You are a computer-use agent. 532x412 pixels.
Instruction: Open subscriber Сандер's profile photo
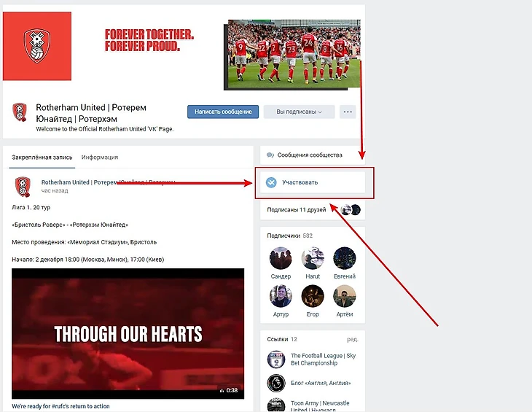pos(281,258)
